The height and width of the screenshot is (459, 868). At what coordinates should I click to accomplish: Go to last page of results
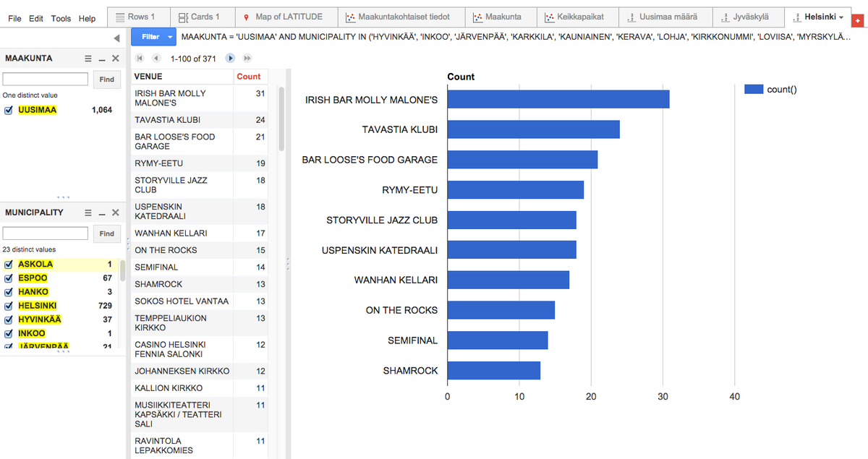click(247, 58)
